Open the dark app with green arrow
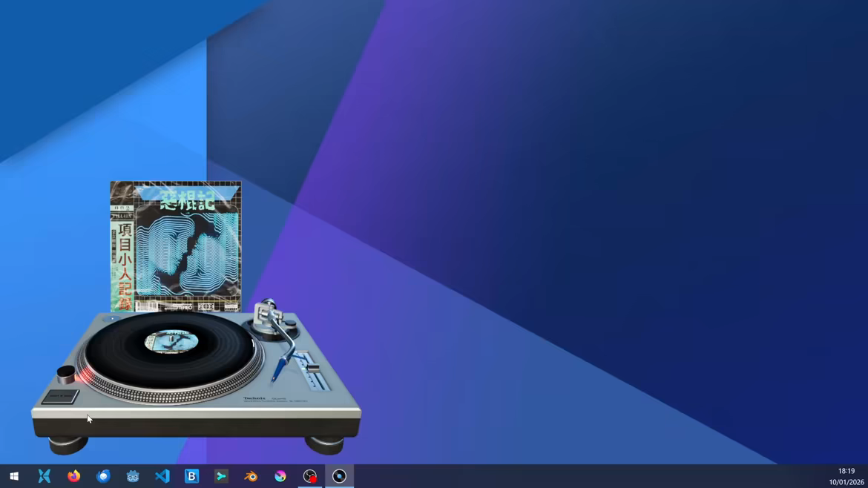The image size is (868, 488). [x=221, y=476]
